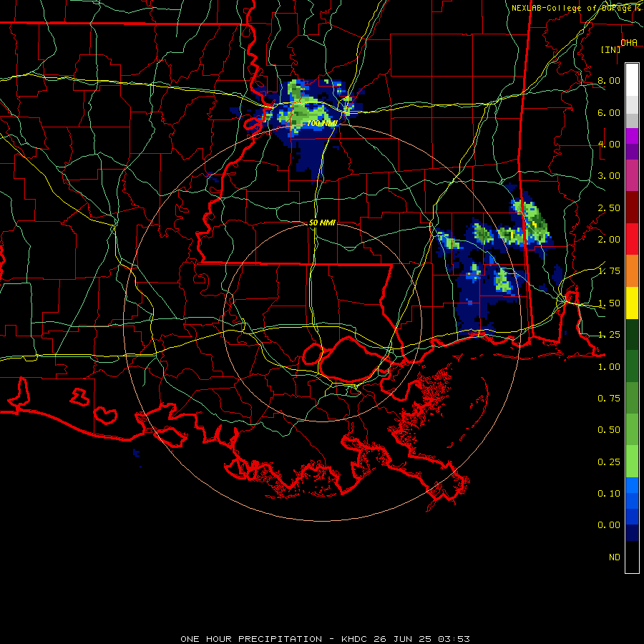Click the 'ND' no-data legend label
The width and height of the screenshot is (644, 644).
[x=615, y=557]
